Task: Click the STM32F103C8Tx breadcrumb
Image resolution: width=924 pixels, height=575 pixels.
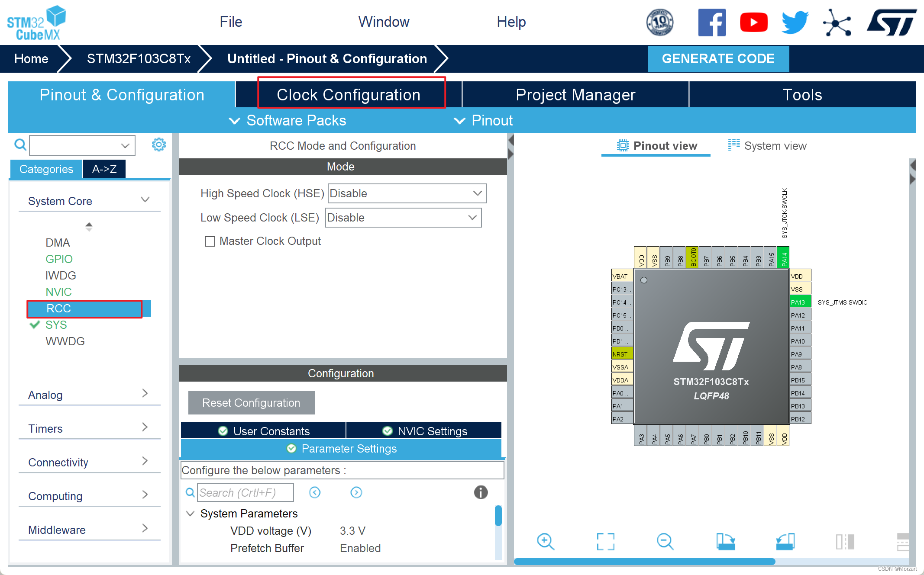Action: click(x=139, y=58)
